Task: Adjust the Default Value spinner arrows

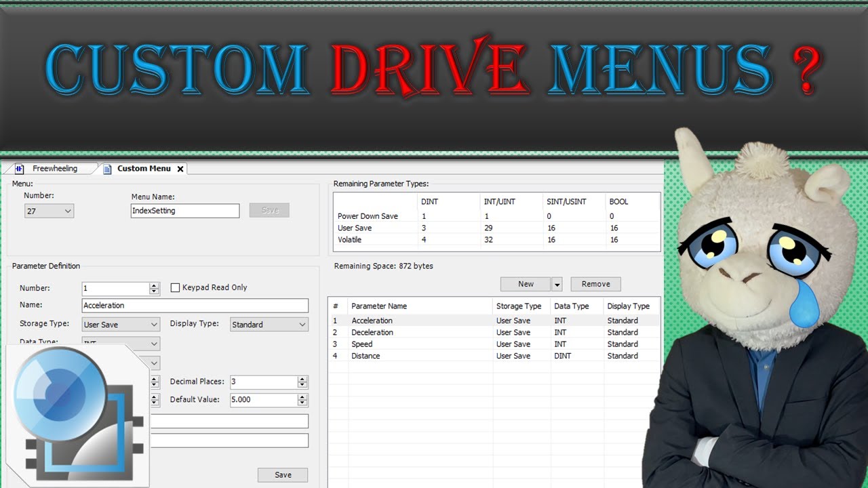Action: click(x=302, y=400)
